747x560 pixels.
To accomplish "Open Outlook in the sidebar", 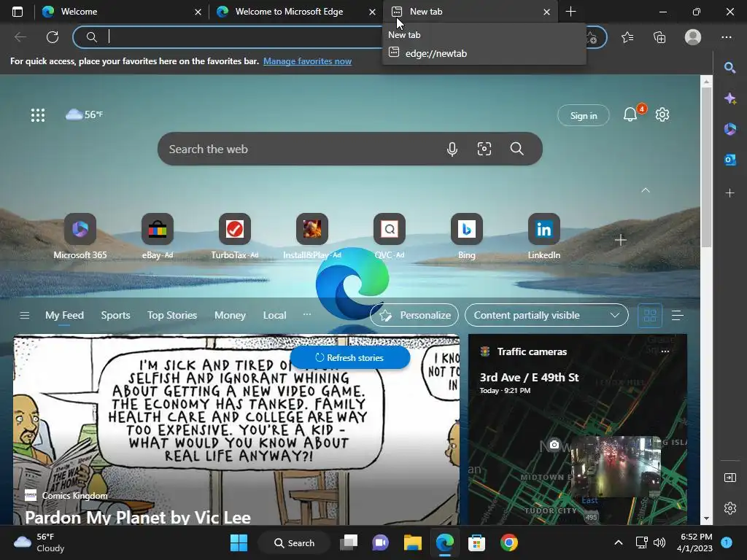I will [x=729, y=160].
